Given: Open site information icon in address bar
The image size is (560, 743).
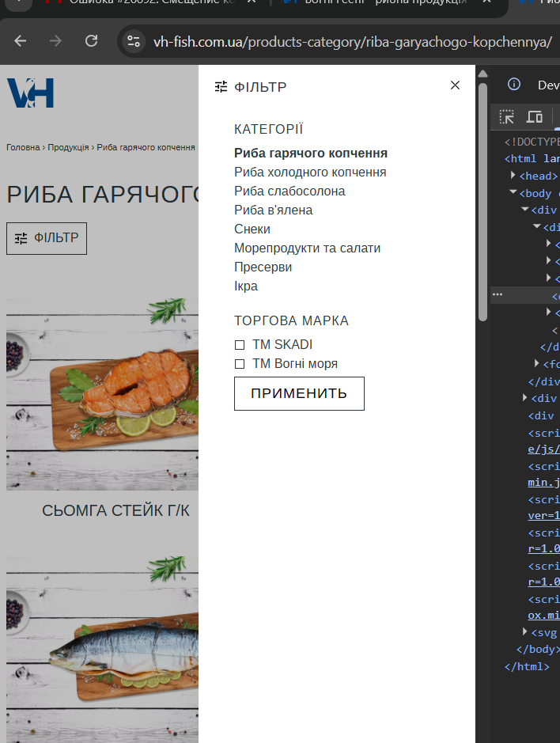Looking at the screenshot, I should click(x=134, y=41).
